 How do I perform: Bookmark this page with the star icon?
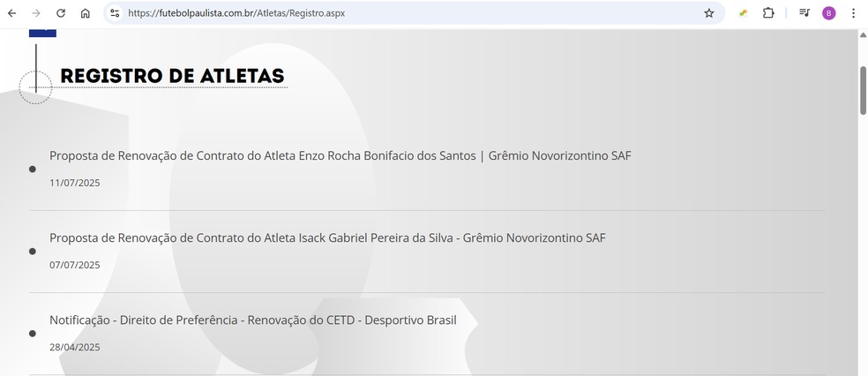[709, 13]
